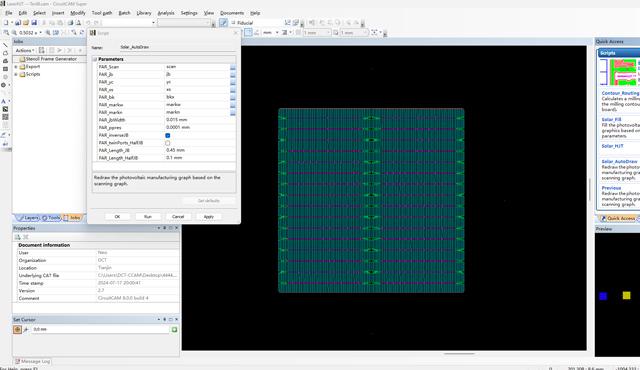Expand the Scripts folder in Jobs tree

16,75
